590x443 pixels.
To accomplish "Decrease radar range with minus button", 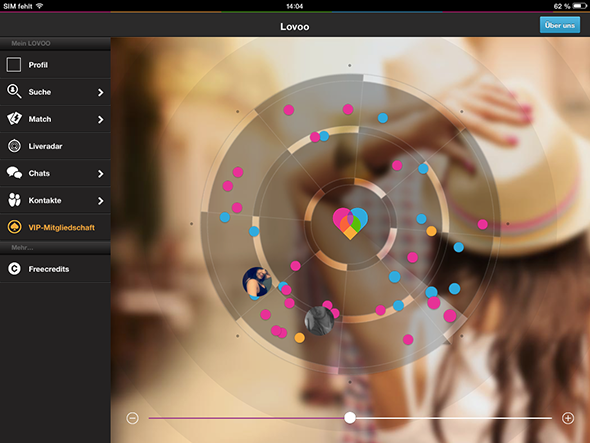I will 132,418.
